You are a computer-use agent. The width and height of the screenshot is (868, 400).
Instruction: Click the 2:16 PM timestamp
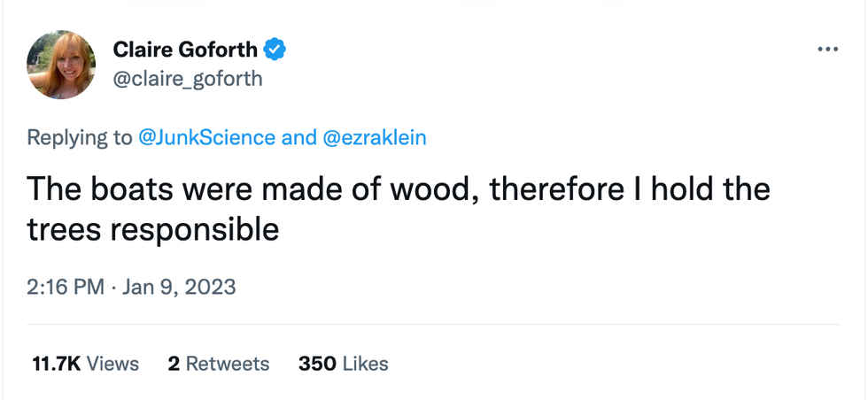tap(66, 288)
